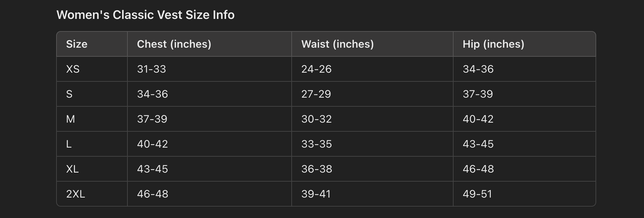Click the XL waist value 36-38

tap(316, 169)
